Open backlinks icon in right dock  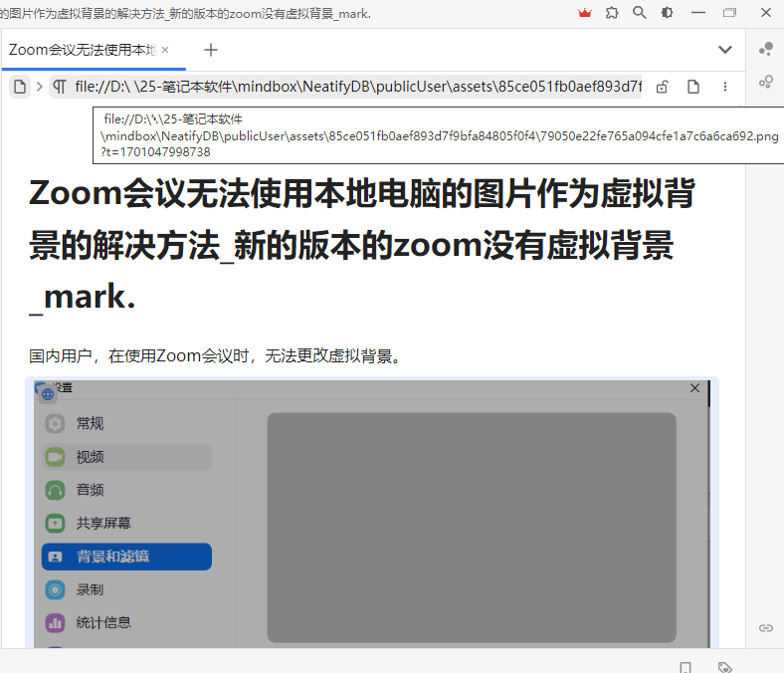click(765, 628)
